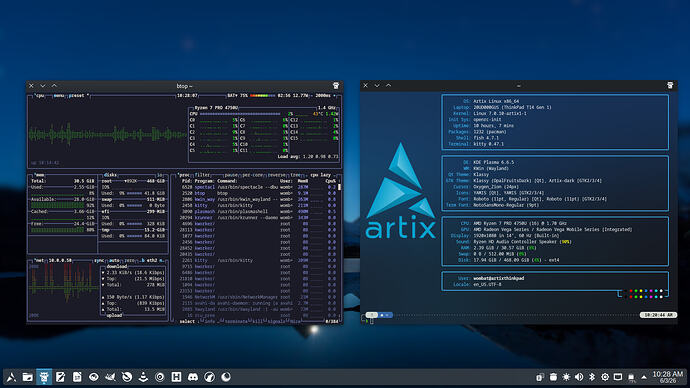Click 'KDE Plasma 6.6.5' text in terminal
The width and height of the screenshot is (690, 388).
tap(493, 162)
